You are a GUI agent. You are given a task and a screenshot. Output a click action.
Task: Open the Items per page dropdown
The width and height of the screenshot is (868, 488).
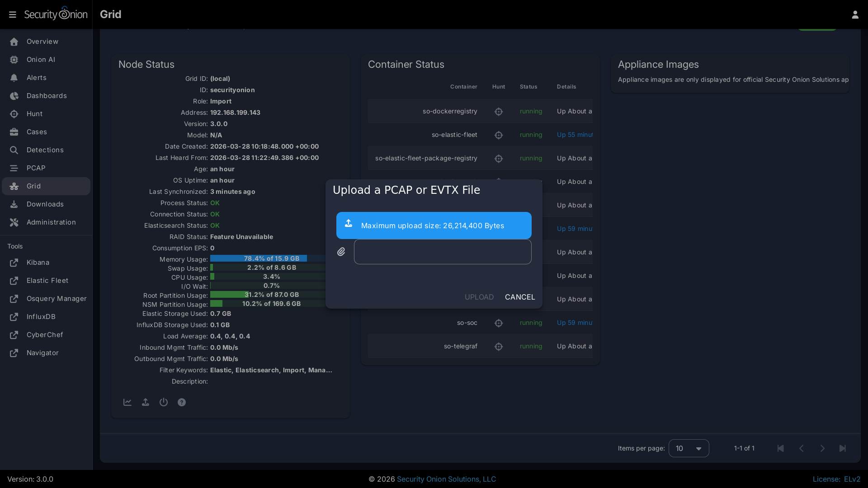[689, 448]
